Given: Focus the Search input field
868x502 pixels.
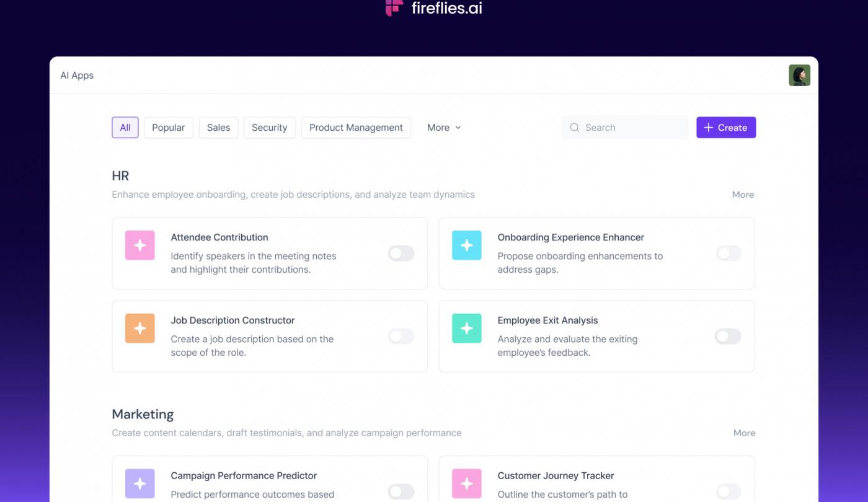Looking at the screenshot, I should (625, 128).
